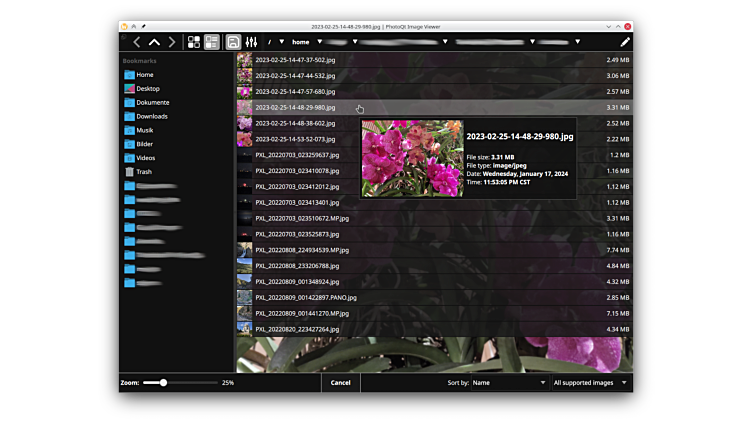
Task: Adjust the Zoom slider handle
Action: (x=163, y=382)
